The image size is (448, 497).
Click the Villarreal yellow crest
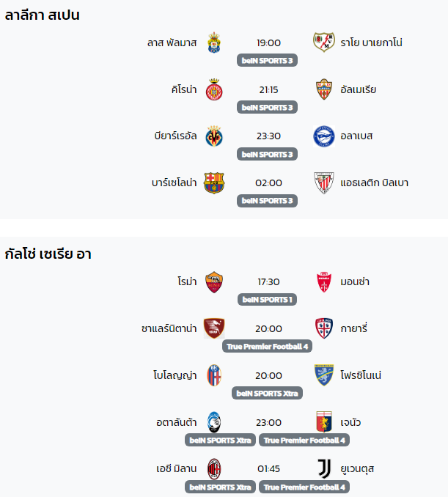click(214, 136)
